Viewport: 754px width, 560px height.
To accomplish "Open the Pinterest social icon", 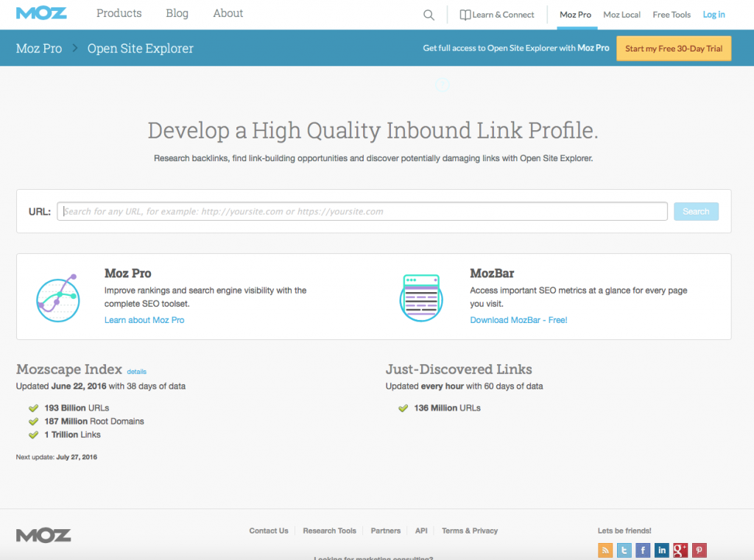I will point(700,550).
